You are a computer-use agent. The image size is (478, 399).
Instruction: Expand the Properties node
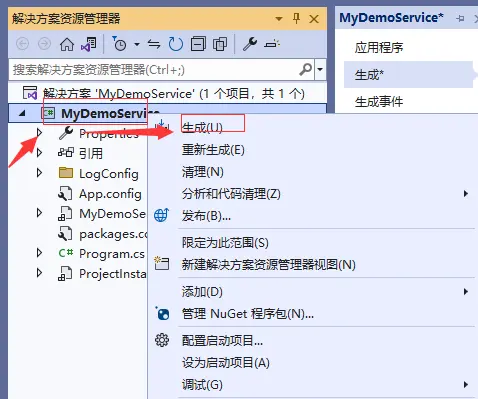click(x=39, y=133)
